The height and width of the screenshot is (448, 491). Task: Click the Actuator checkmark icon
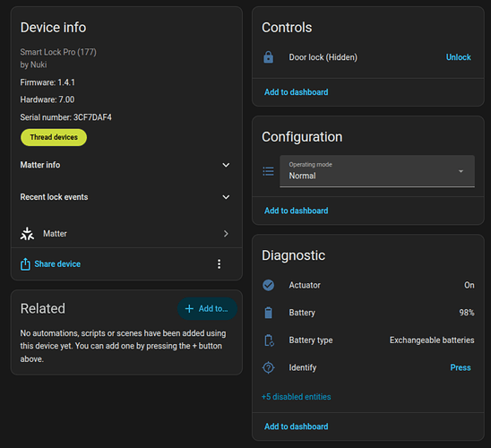[269, 285]
